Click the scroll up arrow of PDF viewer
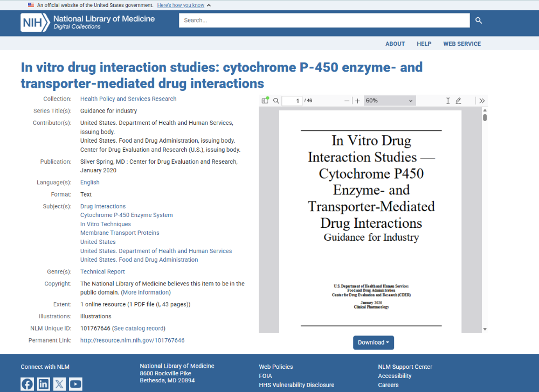539x392 pixels. [x=485, y=110]
